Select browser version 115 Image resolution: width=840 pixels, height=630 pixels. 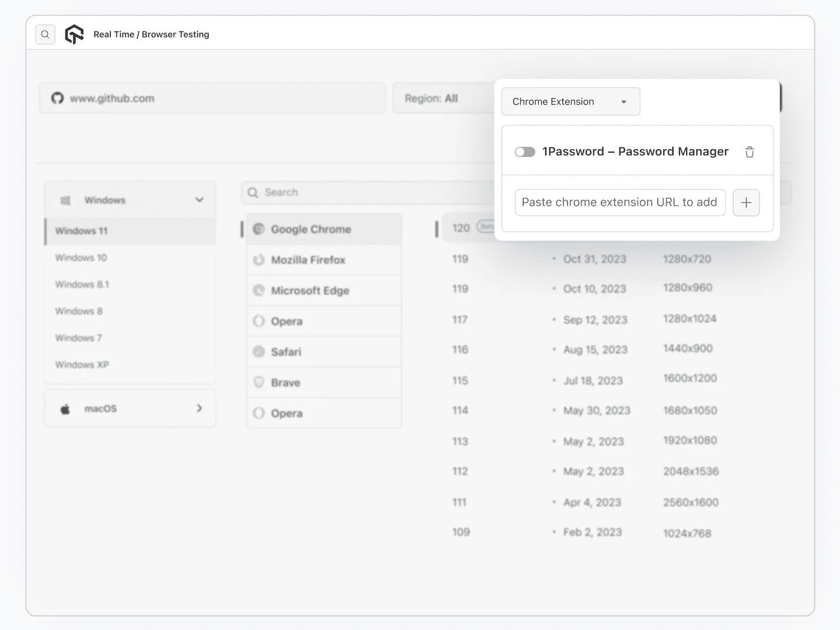[x=460, y=380]
